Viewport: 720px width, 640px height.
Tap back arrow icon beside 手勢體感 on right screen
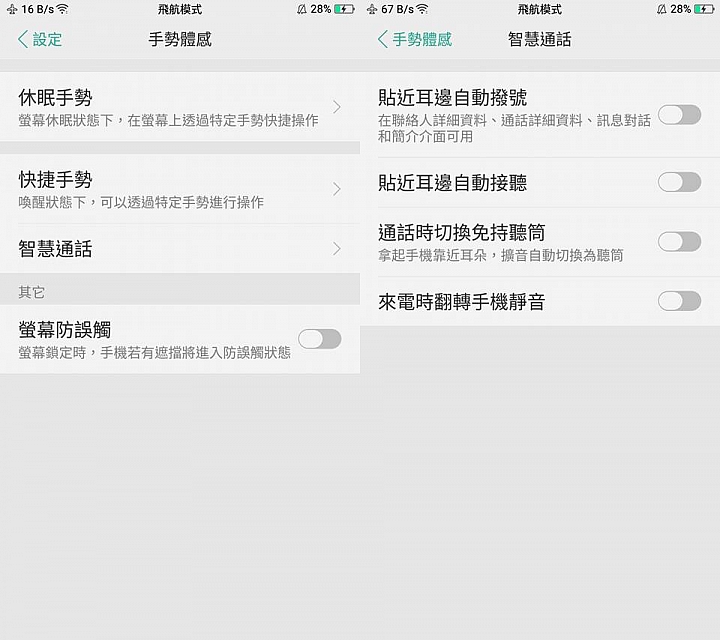[382, 39]
